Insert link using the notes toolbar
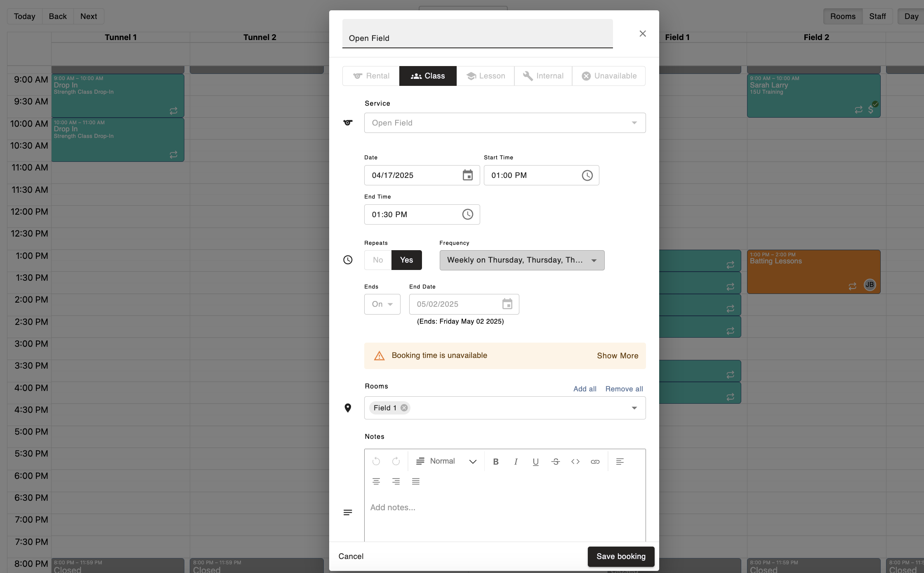This screenshot has width=924, height=573. [595, 462]
